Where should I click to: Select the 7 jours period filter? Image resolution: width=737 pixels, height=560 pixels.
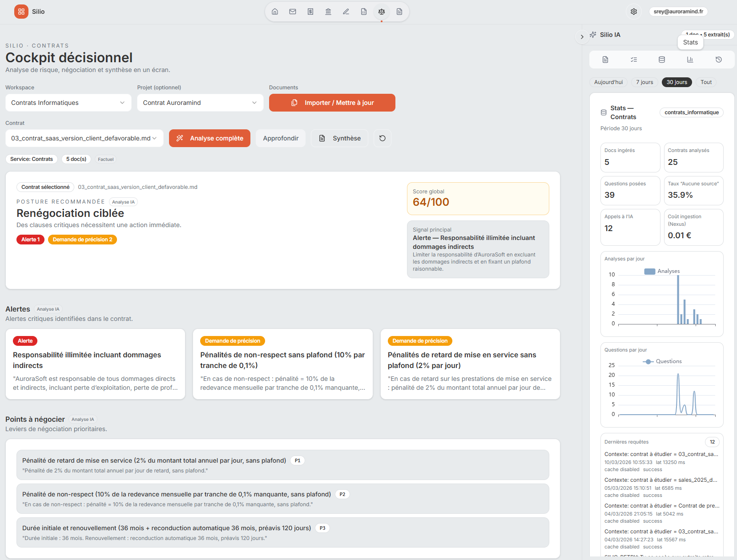pyautogui.click(x=644, y=82)
